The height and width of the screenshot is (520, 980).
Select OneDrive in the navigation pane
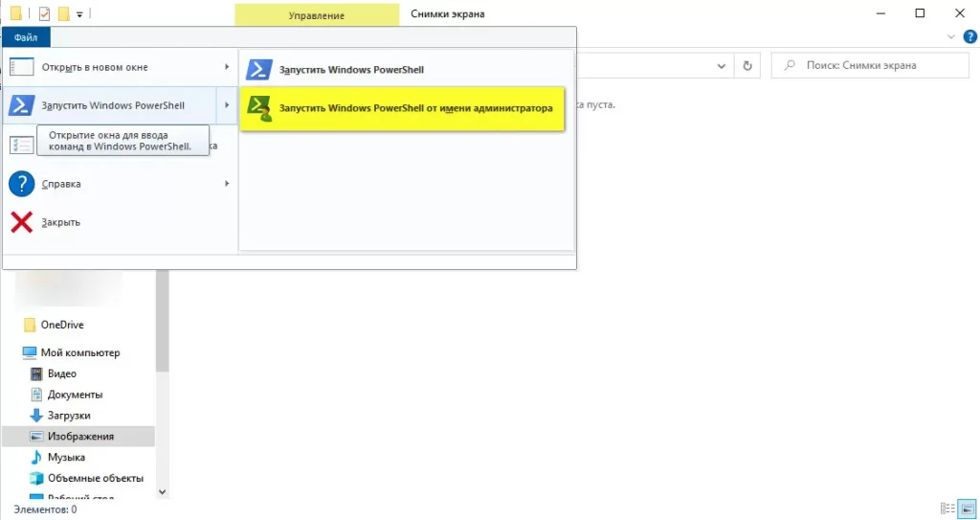click(x=62, y=325)
